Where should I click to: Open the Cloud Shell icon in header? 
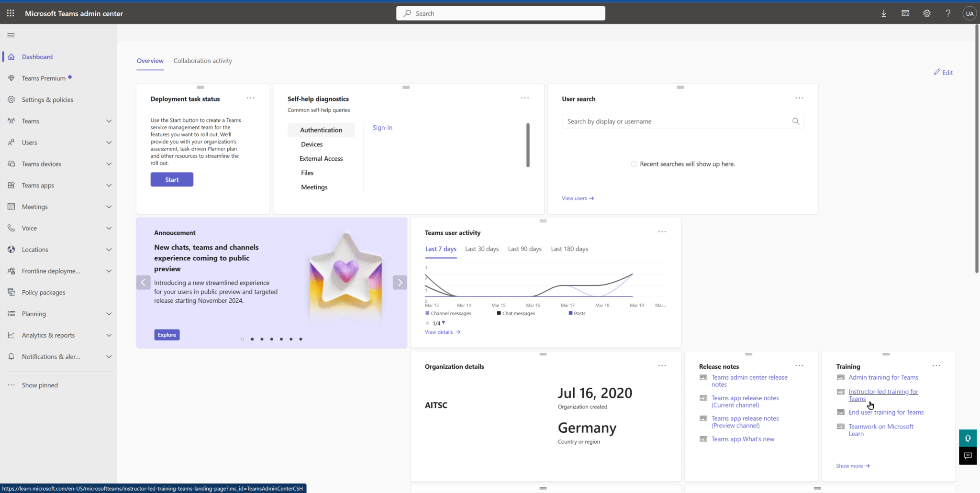pos(905,13)
